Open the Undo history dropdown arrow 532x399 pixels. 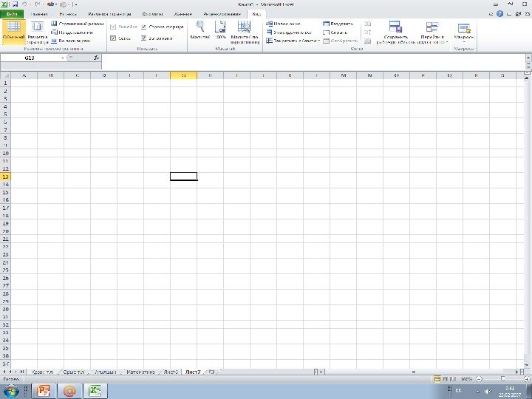coord(30,4)
